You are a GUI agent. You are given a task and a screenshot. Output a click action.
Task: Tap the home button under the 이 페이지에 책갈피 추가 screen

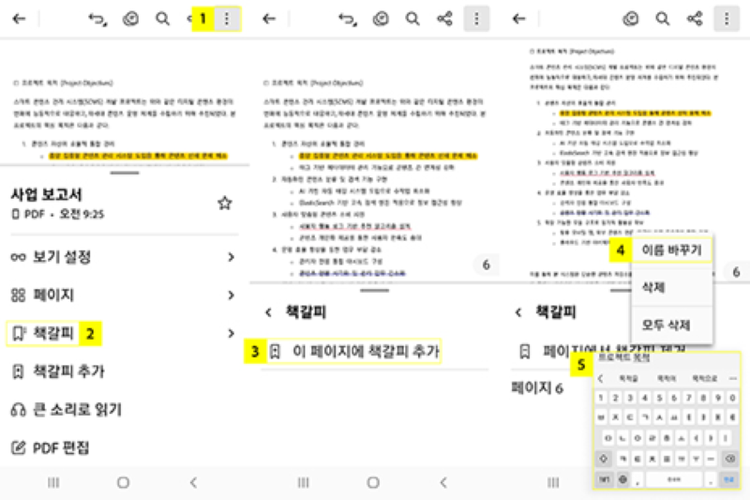pyautogui.click(x=374, y=482)
